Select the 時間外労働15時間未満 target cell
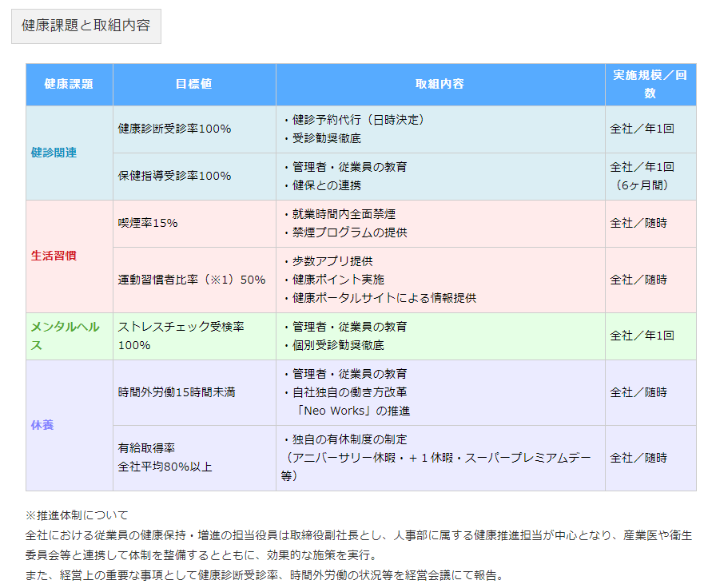This screenshot has height=588, width=708. (177, 392)
